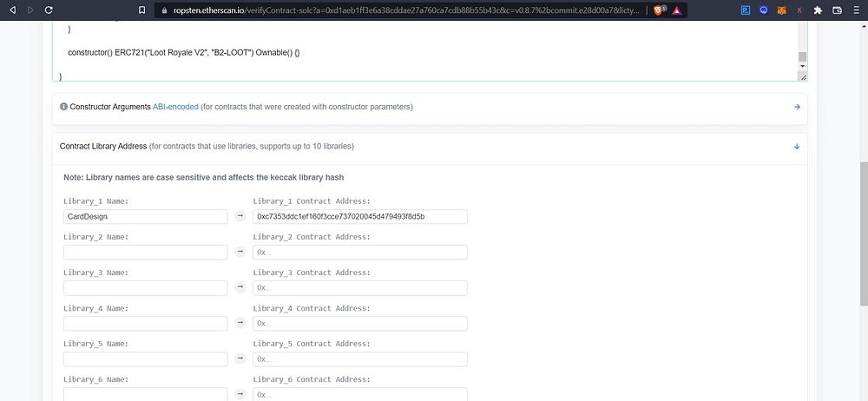Open Brave Shields lion icon
This screenshot has height=401, width=868.
[658, 10]
